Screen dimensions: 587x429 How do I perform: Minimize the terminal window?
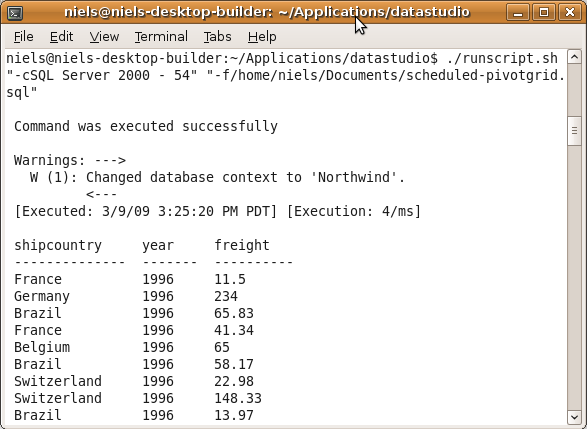pyautogui.click(x=518, y=13)
